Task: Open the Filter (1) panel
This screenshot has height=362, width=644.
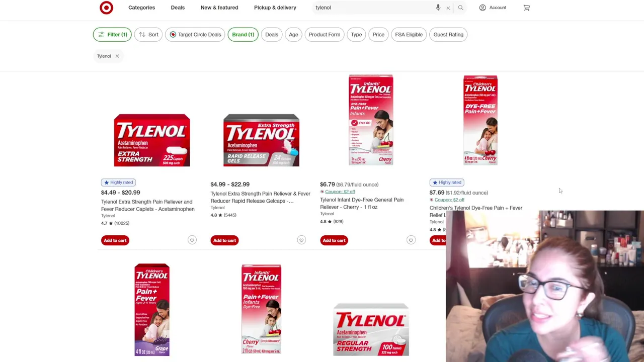Action: pyautogui.click(x=112, y=35)
